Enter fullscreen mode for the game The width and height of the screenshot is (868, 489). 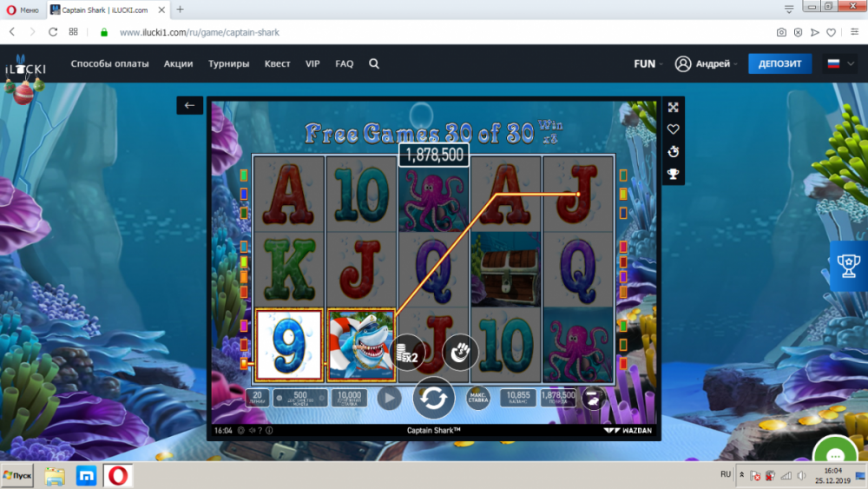tap(674, 108)
